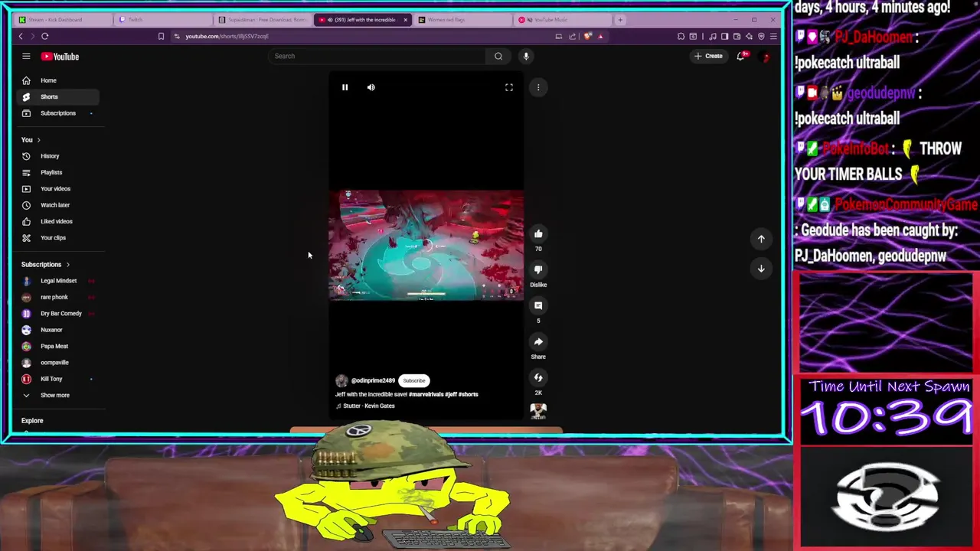The height and width of the screenshot is (551, 980).
Task: Go to next Short with down arrow
Action: pyautogui.click(x=761, y=269)
